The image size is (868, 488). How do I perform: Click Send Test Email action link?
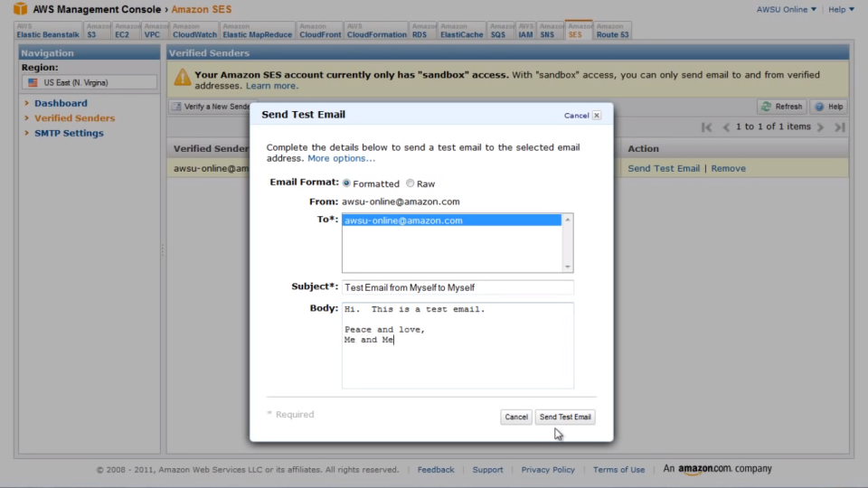tap(664, 168)
